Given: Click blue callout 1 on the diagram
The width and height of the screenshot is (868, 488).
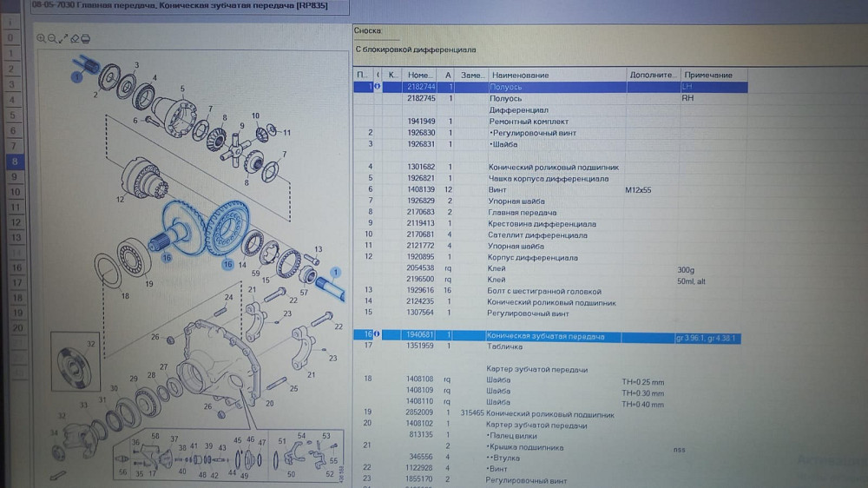Looking at the screenshot, I should point(76,76).
